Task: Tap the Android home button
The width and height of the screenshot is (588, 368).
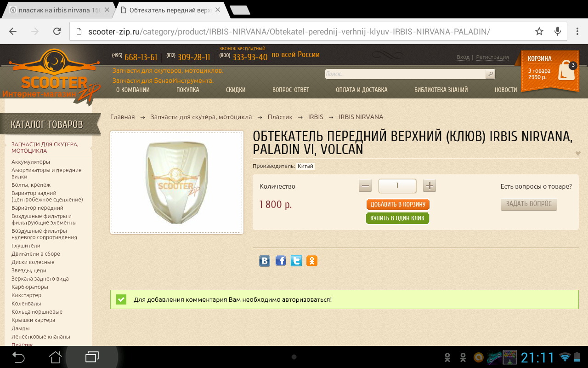Action: pyautogui.click(x=55, y=357)
